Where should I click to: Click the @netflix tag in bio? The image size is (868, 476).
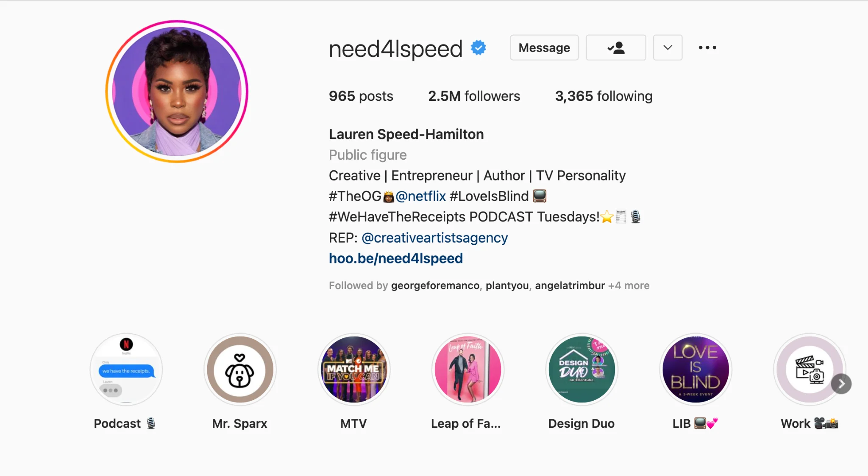(421, 195)
